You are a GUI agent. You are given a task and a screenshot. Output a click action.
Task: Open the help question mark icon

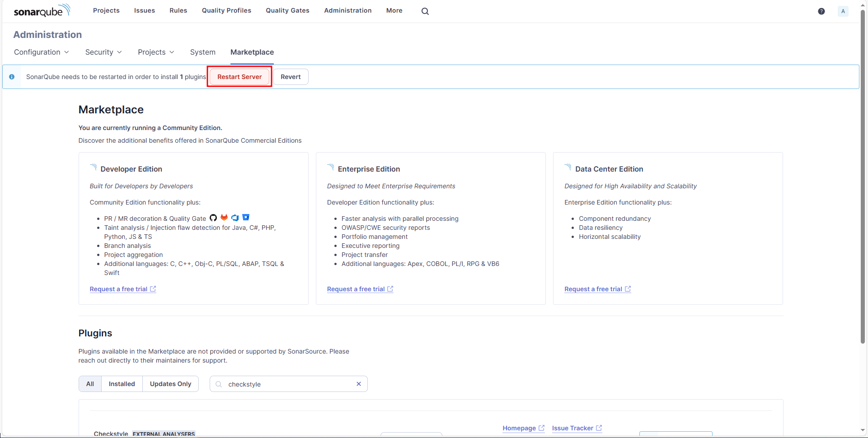(x=821, y=11)
